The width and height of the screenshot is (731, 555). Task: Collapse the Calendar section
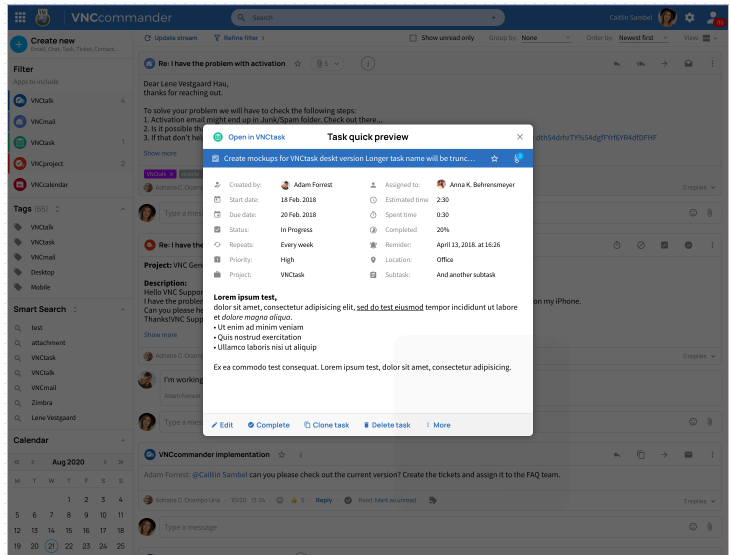point(123,440)
